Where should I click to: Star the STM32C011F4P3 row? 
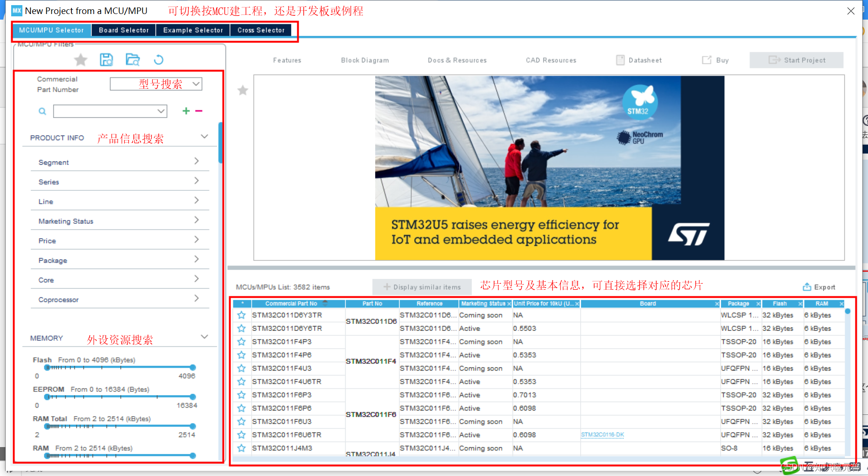pyautogui.click(x=241, y=342)
